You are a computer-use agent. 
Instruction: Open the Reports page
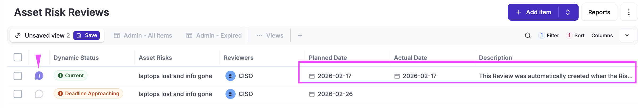tap(599, 12)
